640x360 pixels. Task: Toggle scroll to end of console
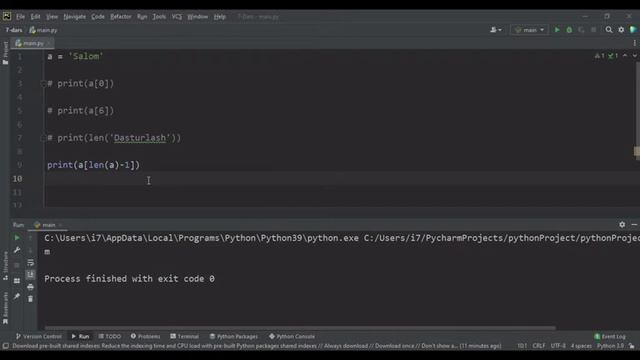[31, 275]
